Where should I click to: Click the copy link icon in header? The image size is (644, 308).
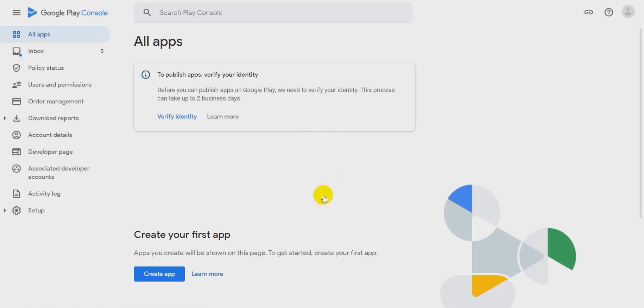588,12
